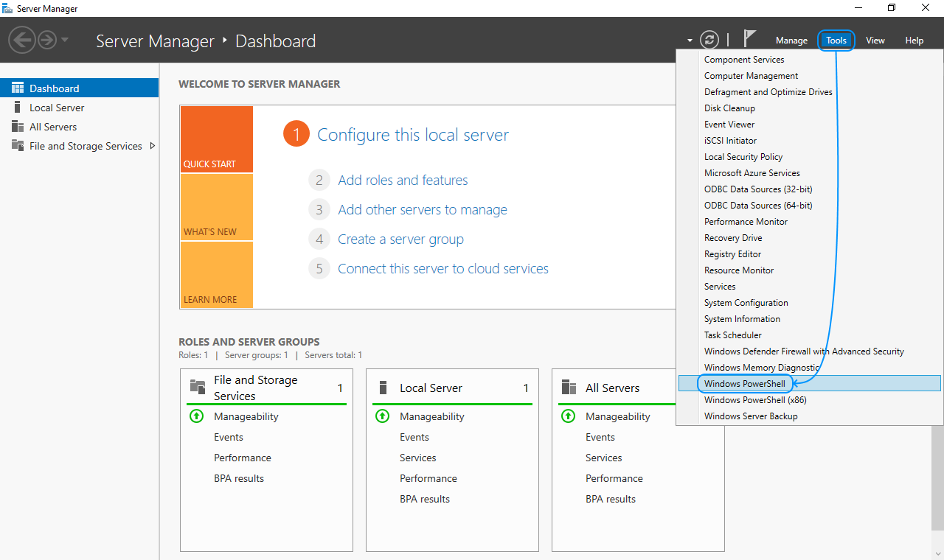Select the WHAT'S NEW tile
This screenshot has height=560, width=944.
point(216,207)
